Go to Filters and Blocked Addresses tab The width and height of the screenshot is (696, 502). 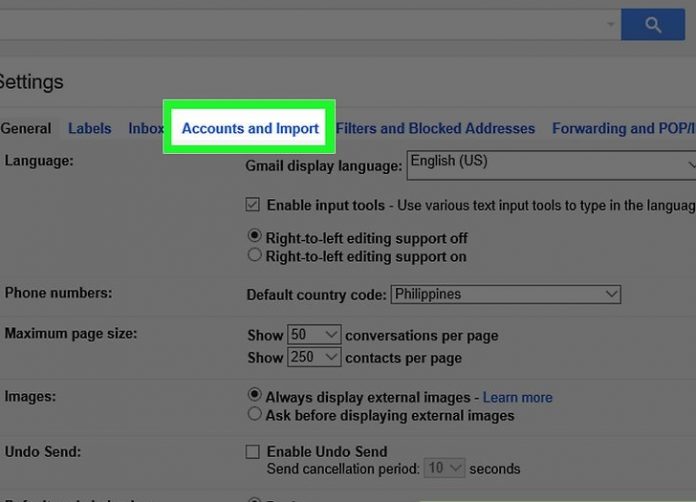click(435, 128)
